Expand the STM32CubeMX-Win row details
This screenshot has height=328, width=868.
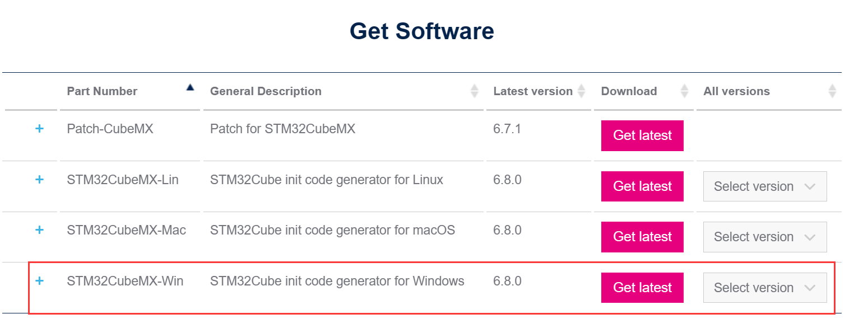click(x=39, y=280)
